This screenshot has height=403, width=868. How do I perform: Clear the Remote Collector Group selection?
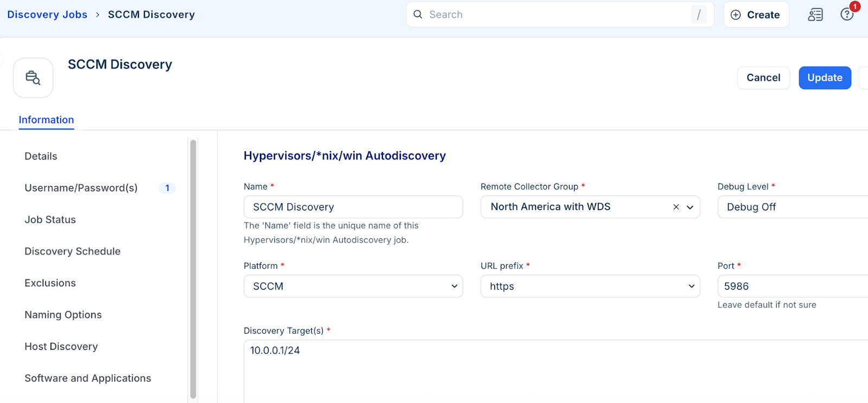point(676,207)
